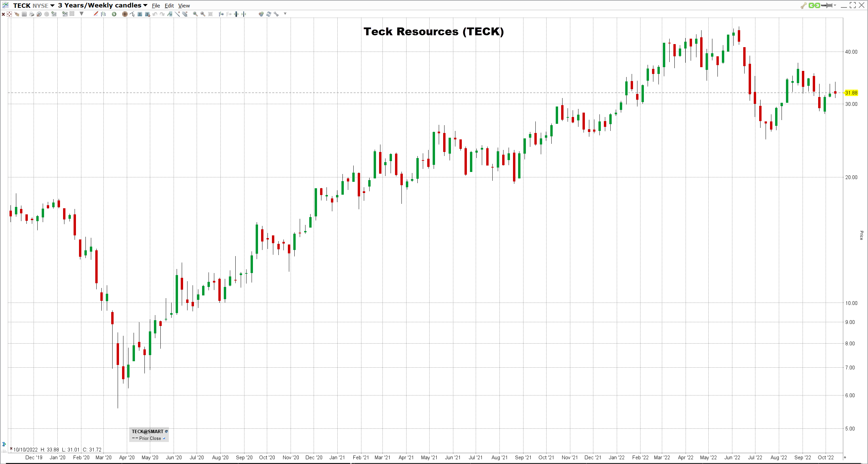Add a text annotation with T icon
Viewport: 868px width, 464px height.
pyautogui.click(x=140, y=14)
